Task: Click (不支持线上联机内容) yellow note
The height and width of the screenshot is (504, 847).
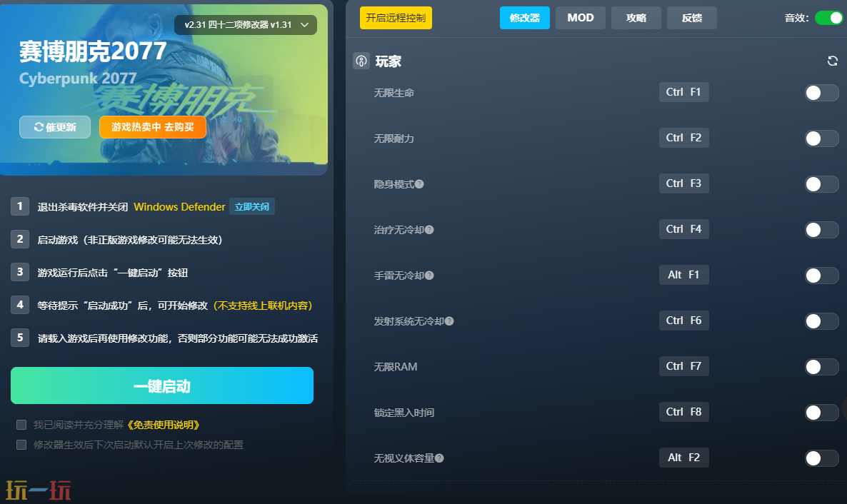Action: coord(263,306)
